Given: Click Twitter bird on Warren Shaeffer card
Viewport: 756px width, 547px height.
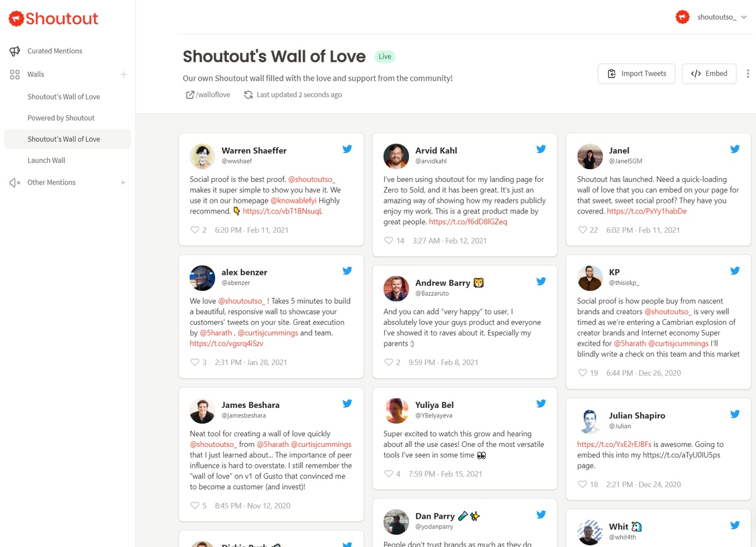Looking at the screenshot, I should tap(347, 149).
